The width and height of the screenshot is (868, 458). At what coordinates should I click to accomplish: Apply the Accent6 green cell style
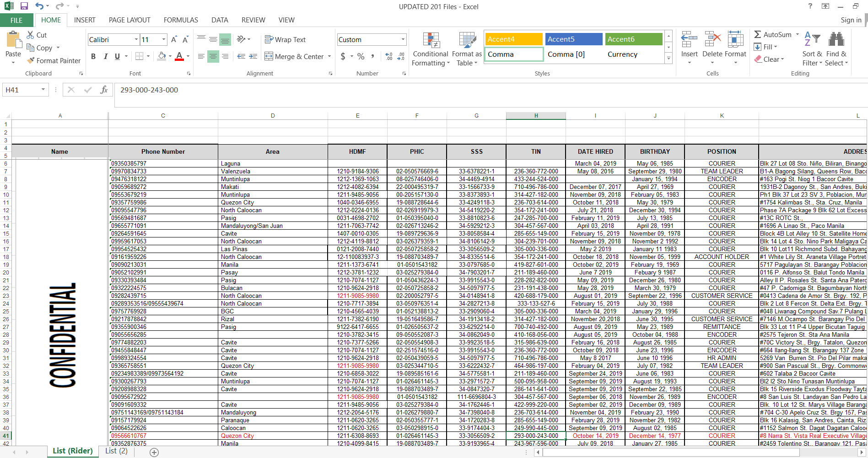point(634,39)
